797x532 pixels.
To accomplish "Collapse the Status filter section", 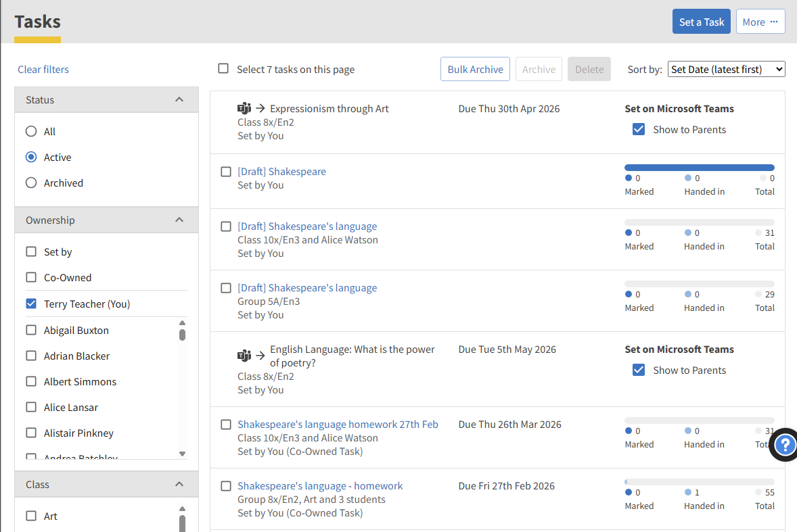I will pos(179,99).
